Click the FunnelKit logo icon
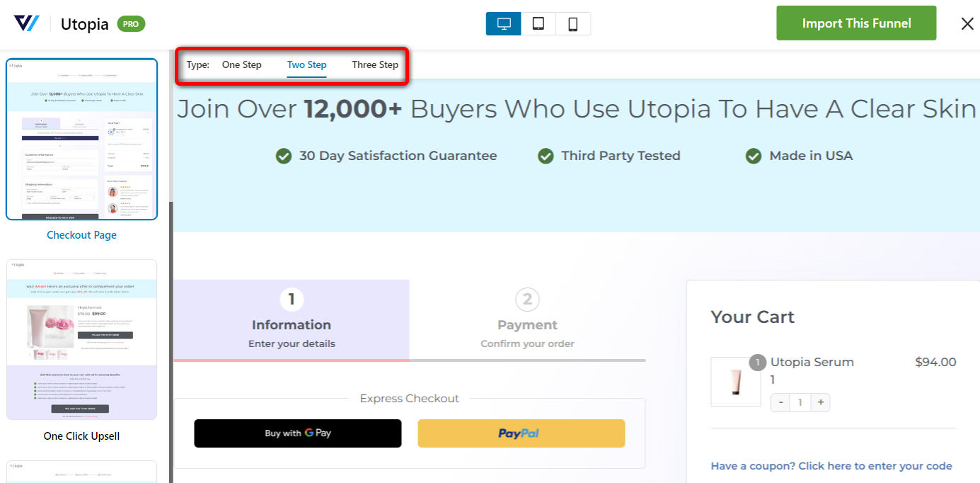The image size is (980, 483). pos(26,23)
